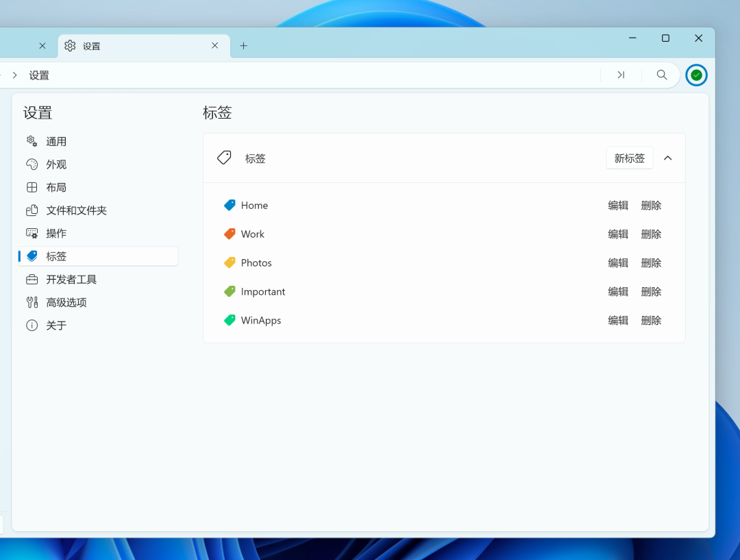Image resolution: width=740 pixels, height=560 pixels.
Task: Open 操作 actions settings
Action: tap(98, 233)
